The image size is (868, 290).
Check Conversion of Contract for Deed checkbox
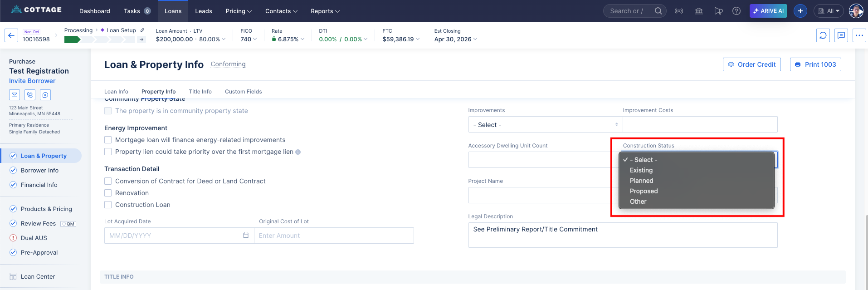pyautogui.click(x=108, y=181)
